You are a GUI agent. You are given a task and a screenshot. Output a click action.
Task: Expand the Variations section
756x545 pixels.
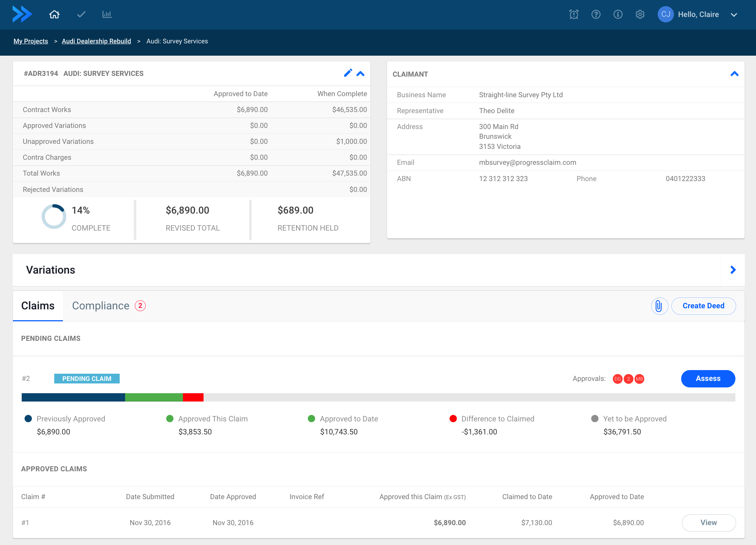coord(733,270)
